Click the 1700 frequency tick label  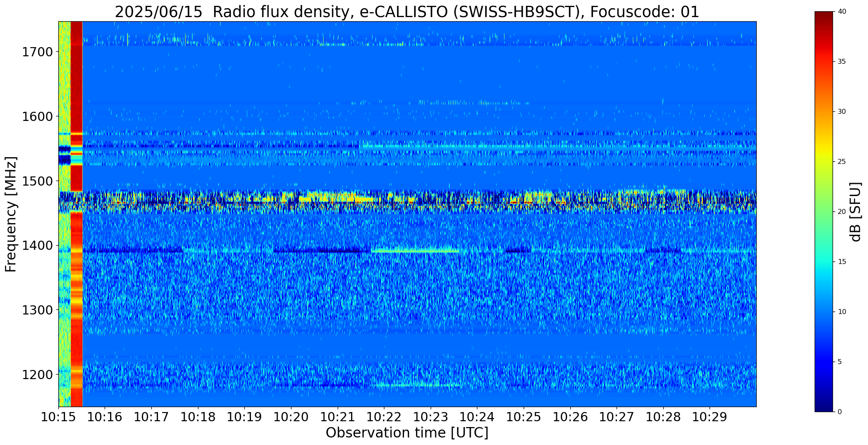37,52
